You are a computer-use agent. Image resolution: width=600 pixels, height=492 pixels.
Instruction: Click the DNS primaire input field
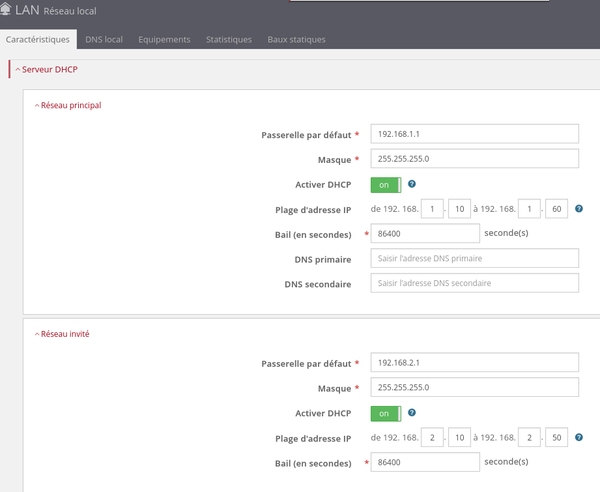click(x=474, y=258)
